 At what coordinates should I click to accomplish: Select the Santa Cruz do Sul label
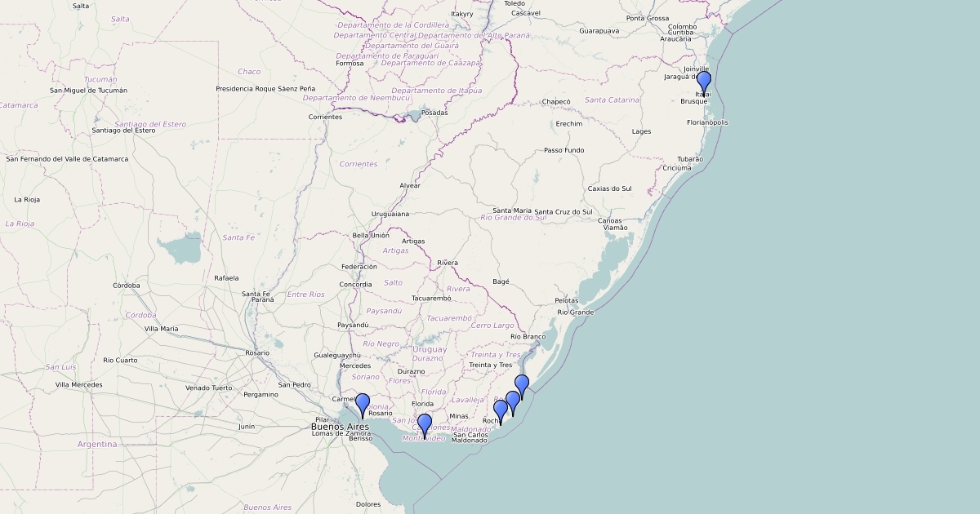[563, 211]
